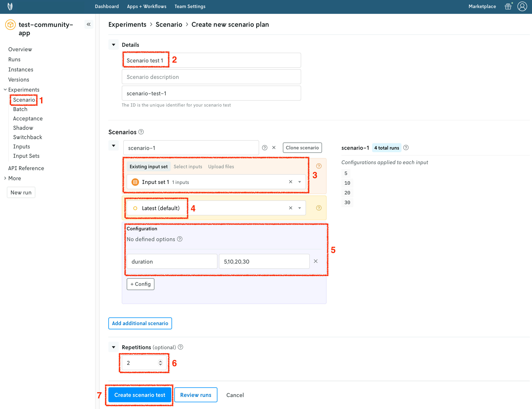Click help icon next to No defined options
532x409 pixels.
click(x=180, y=239)
